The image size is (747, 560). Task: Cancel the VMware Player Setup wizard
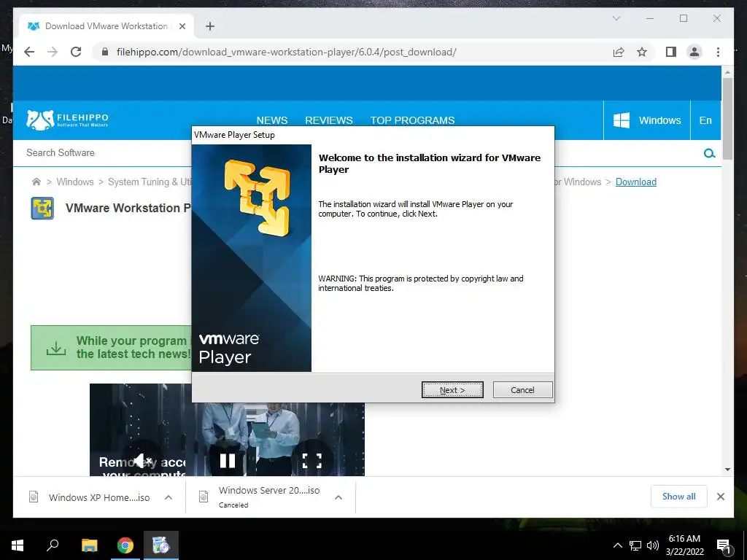tap(522, 390)
